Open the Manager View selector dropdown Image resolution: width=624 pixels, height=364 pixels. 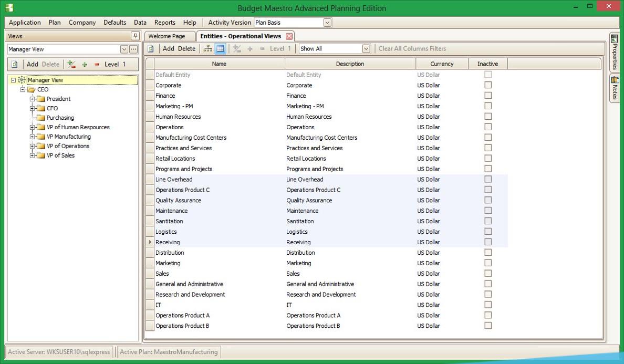(124, 49)
